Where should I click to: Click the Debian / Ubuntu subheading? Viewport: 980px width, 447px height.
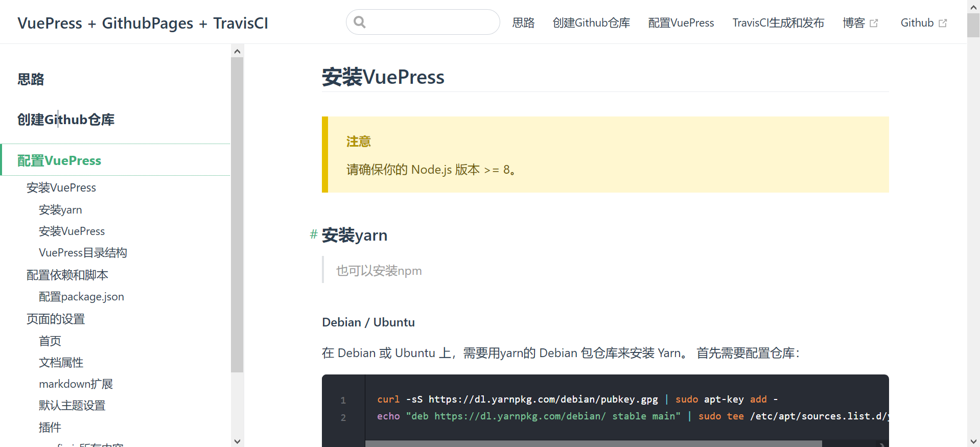coord(368,322)
